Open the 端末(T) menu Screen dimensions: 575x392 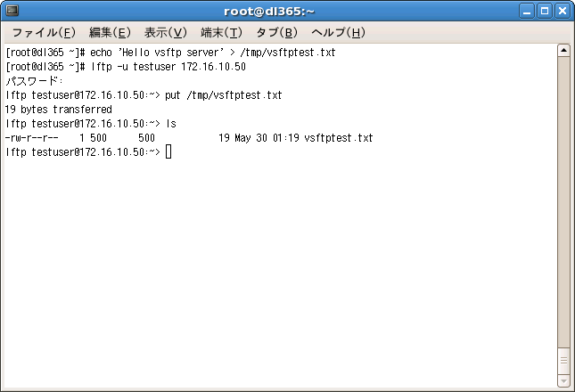click(221, 32)
